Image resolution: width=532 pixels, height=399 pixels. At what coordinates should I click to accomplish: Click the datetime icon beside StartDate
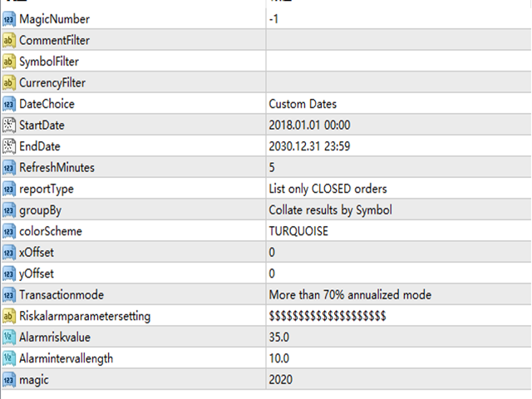click(9, 126)
